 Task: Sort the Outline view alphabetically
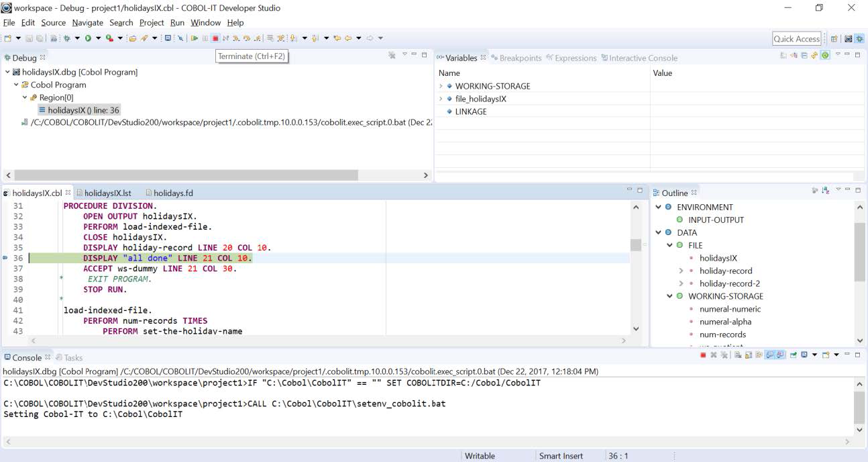pyautogui.click(x=825, y=192)
